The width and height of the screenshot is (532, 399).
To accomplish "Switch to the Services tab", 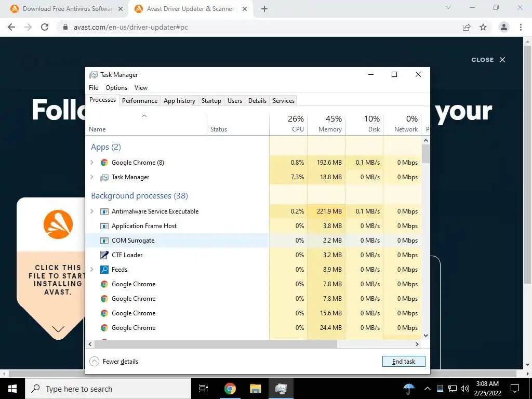I will click(284, 101).
